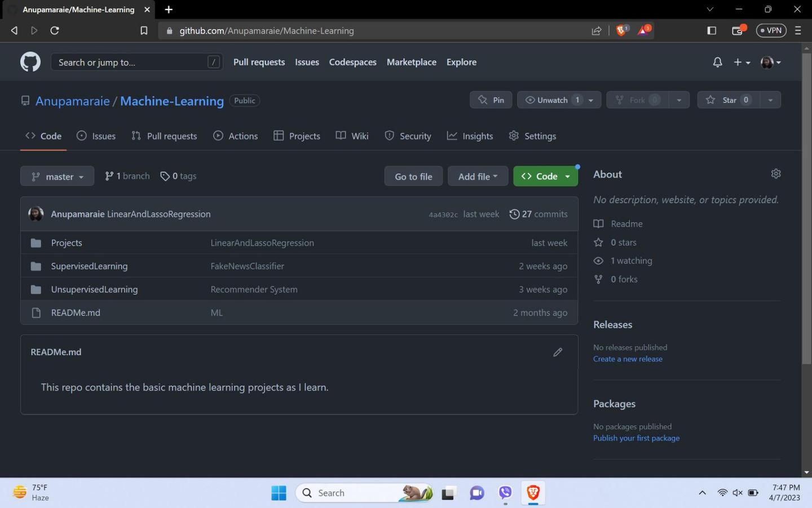Open the create-new plus menu

pos(742,62)
